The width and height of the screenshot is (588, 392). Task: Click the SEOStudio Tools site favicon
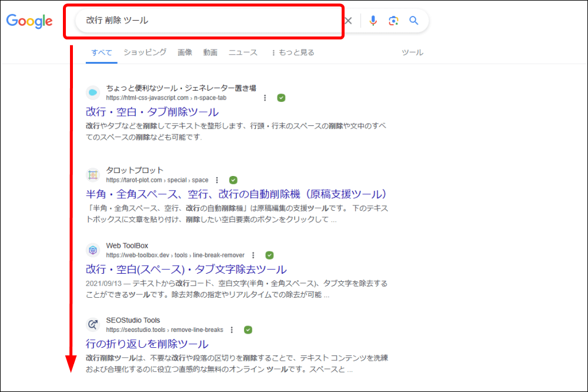tap(93, 324)
